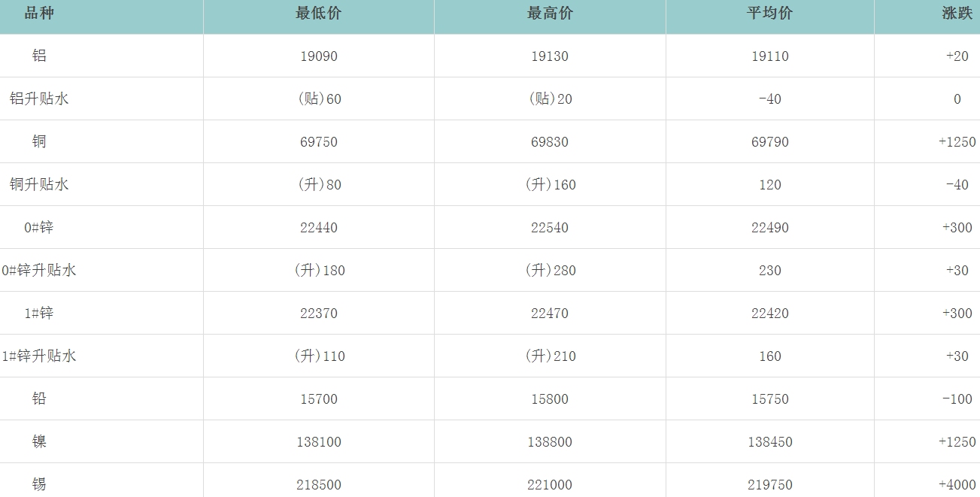Screen dimensions: 980x497
Task: Click nickel highest price 138800
Action: tap(550, 442)
